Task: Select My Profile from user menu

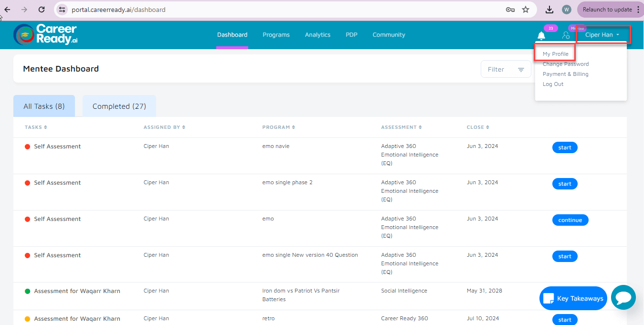Action: coord(555,54)
